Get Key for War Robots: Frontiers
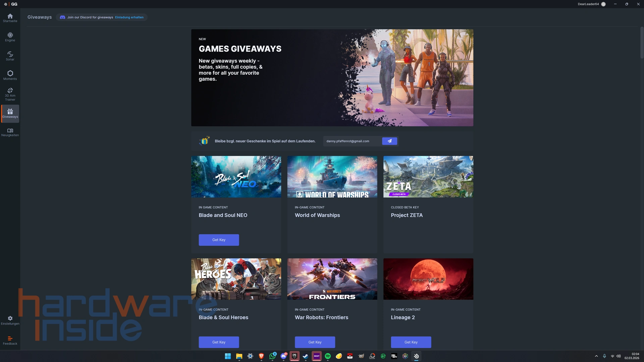The width and height of the screenshot is (644, 362). click(x=315, y=342)
